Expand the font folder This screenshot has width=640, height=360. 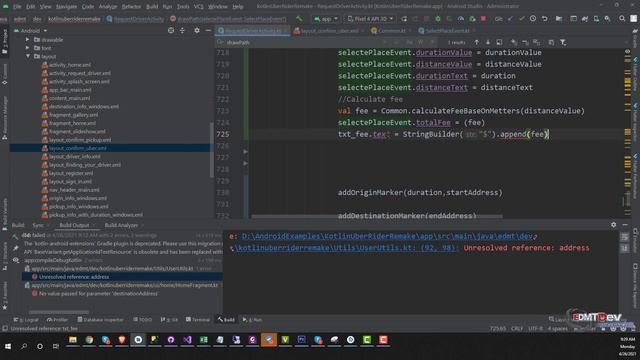(27, 48)
